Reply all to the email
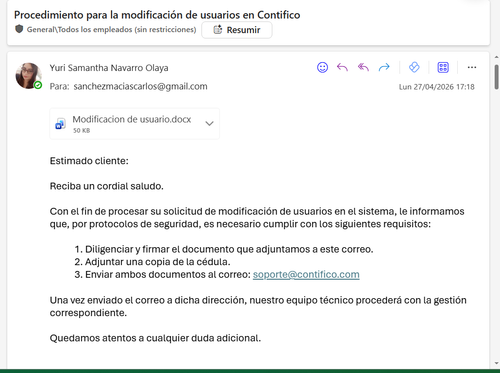Screen dimensions: 500x373 point(363,67)
